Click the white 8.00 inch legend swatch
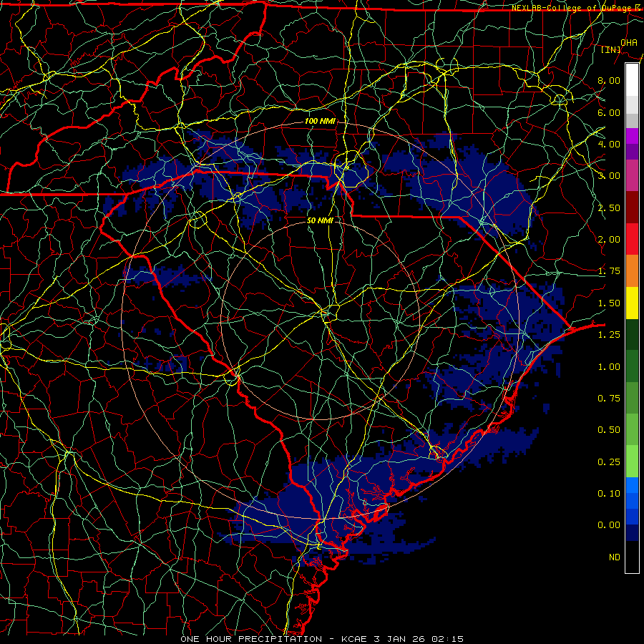Screen dimensions: 644x644 click(632, 80)
